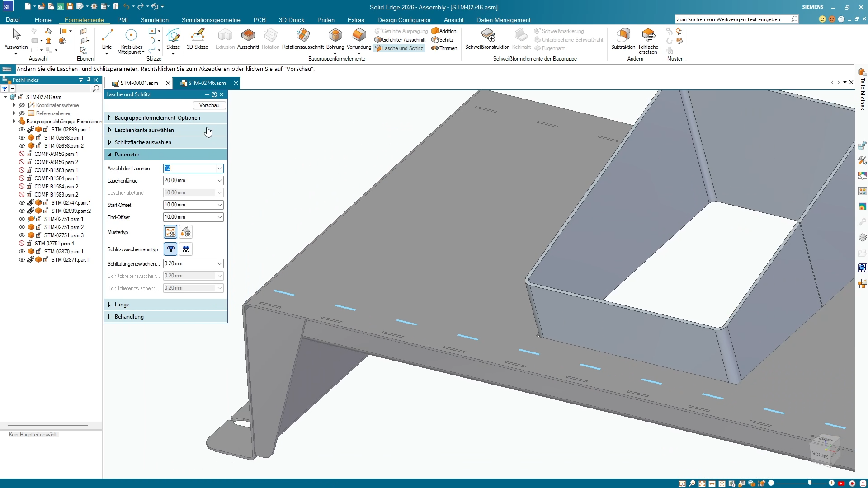
Task: Toggle visibility of STM-02870.psm:1
Action: click(x=22, y=252)
